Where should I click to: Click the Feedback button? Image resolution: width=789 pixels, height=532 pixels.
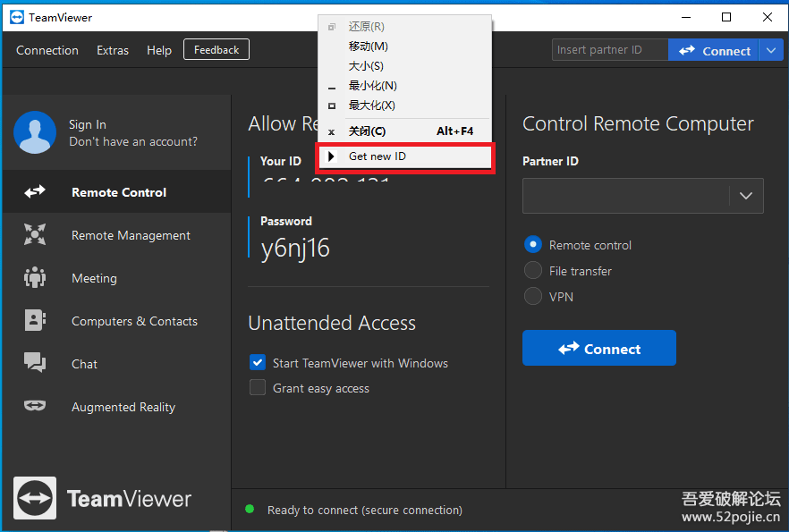click(x=216, y=50)
